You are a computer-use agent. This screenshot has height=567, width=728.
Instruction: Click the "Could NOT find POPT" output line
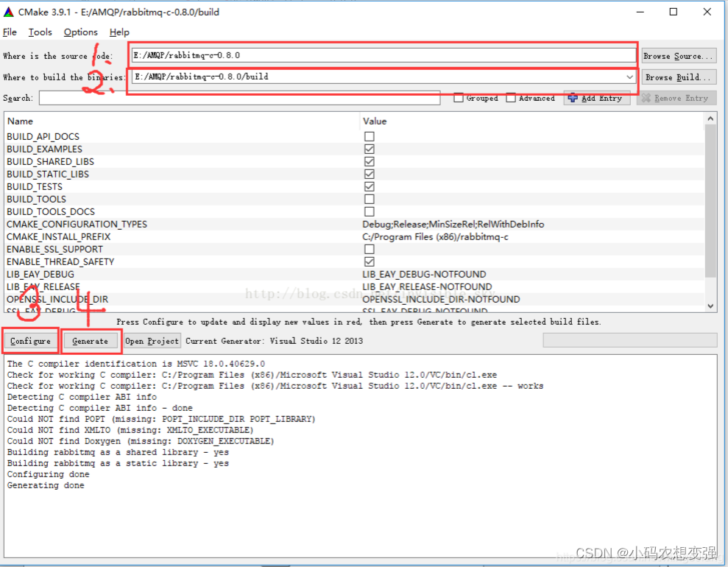[161, 419]
